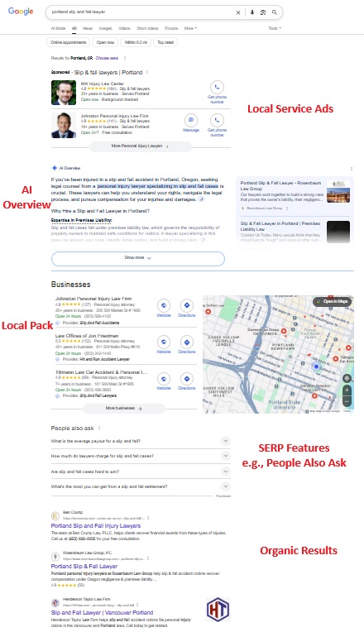
Task: Open Premises Liability Law source card
Action: tap(295, 232)
